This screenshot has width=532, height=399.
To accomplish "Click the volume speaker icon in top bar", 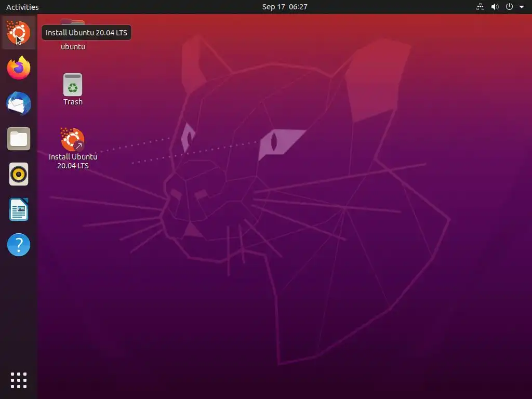I will click(495, 7).
